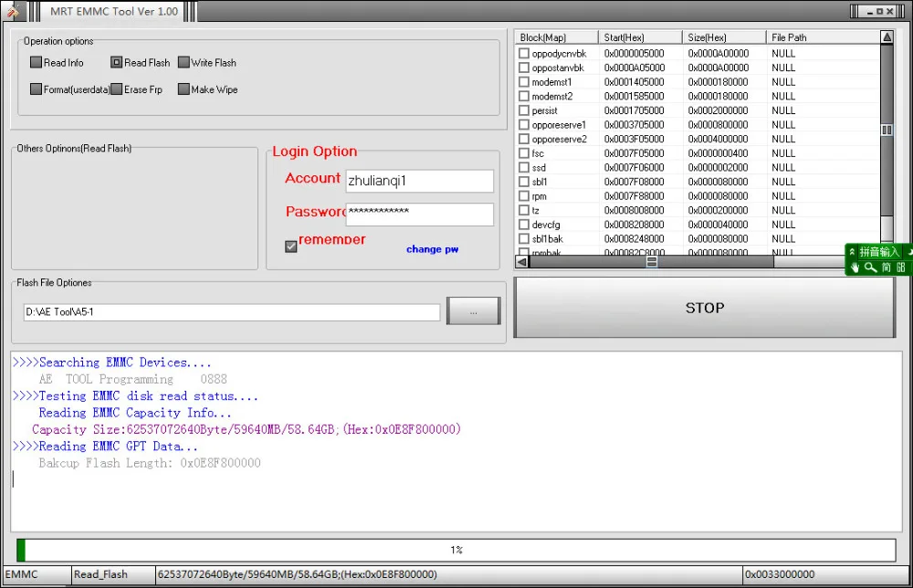Click the Password input field
The image size is (913, 588).
[x=420, y=215]
